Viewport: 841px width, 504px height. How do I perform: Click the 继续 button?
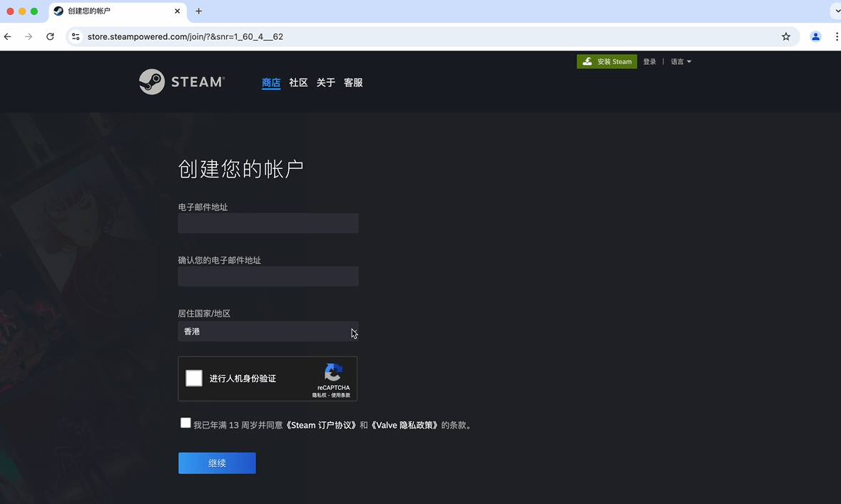(x=216, y=463)
